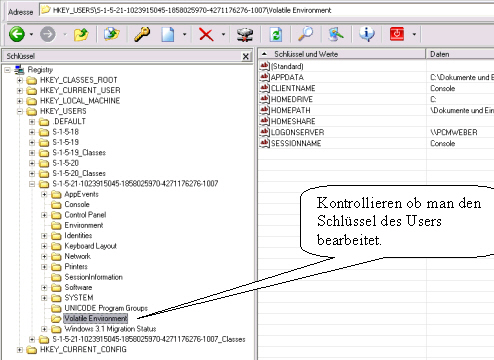Viewport: 494px width, 360px height.
Task: Select the LOGONSERVER value
Action: click(297, 132)
